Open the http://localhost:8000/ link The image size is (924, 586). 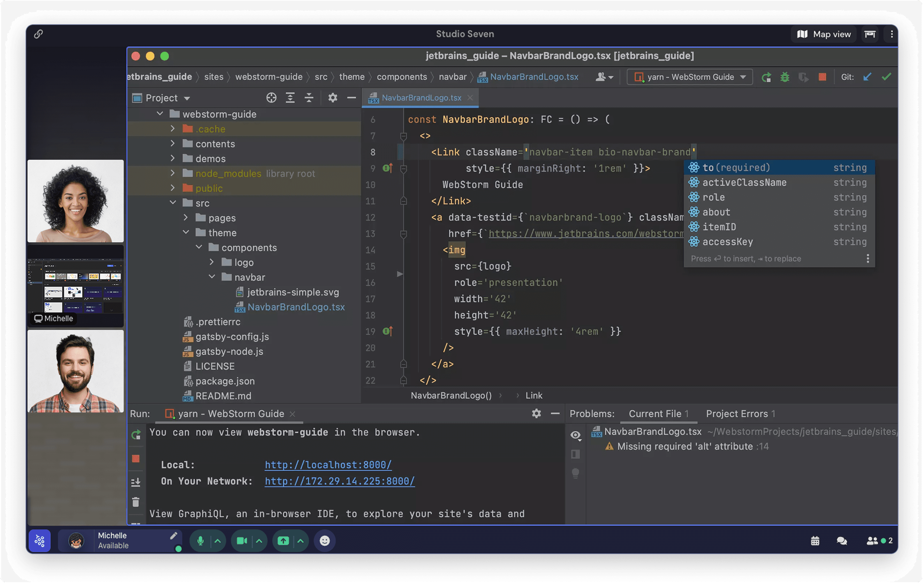[x=328, y=465]
